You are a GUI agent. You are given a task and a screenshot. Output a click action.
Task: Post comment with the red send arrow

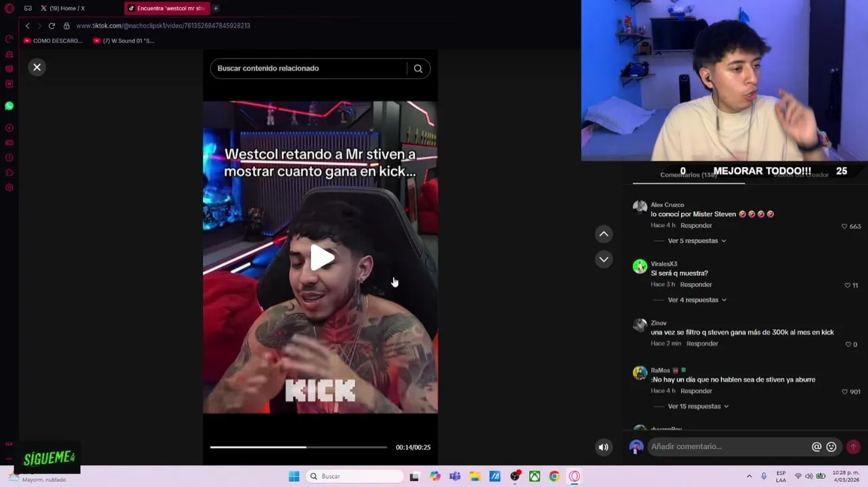point(853,446)
